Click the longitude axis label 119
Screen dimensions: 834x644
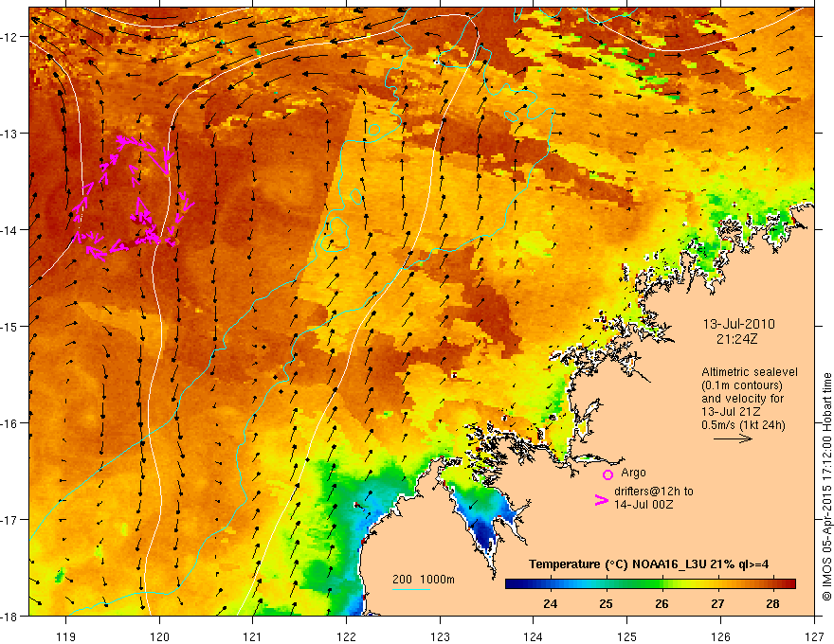(x=66, y=636)
